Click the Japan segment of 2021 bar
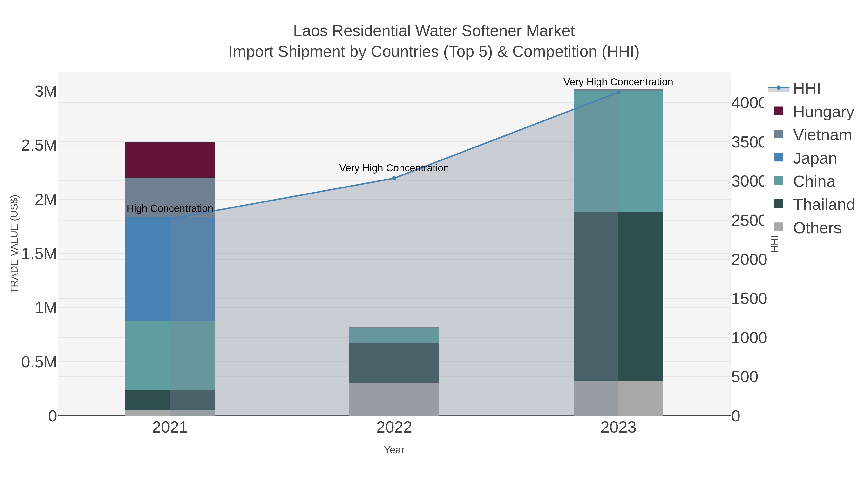 pyautogui.click(x=170, y=269)
